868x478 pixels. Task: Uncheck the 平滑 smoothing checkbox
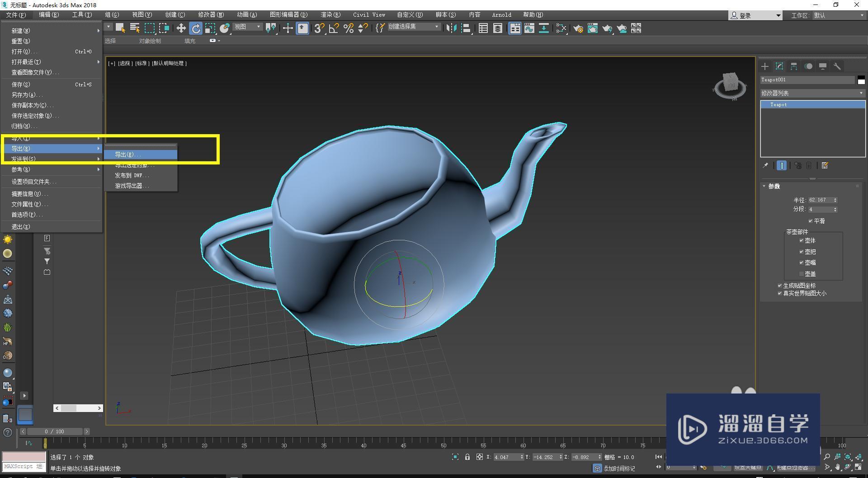(x=811, y=221)
